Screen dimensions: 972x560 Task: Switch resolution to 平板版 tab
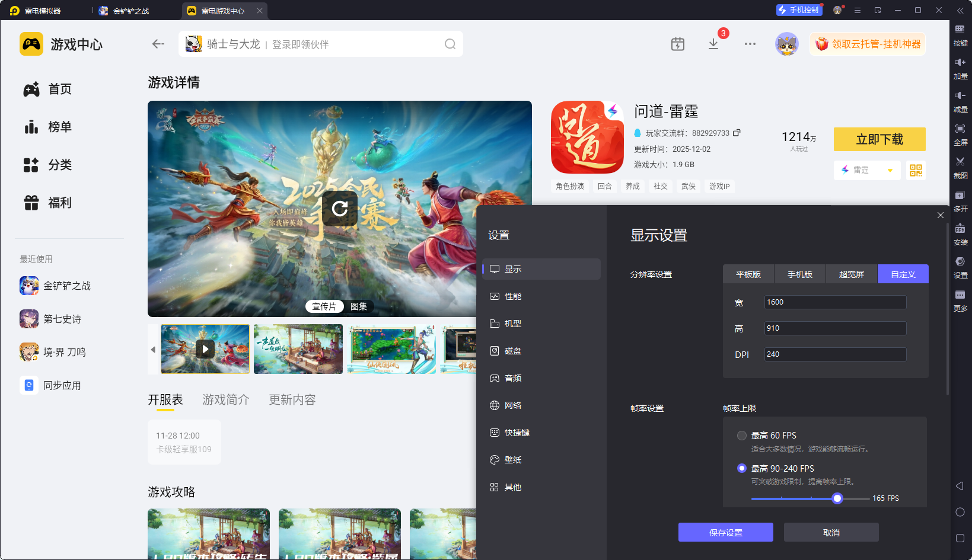click(748, 274)
